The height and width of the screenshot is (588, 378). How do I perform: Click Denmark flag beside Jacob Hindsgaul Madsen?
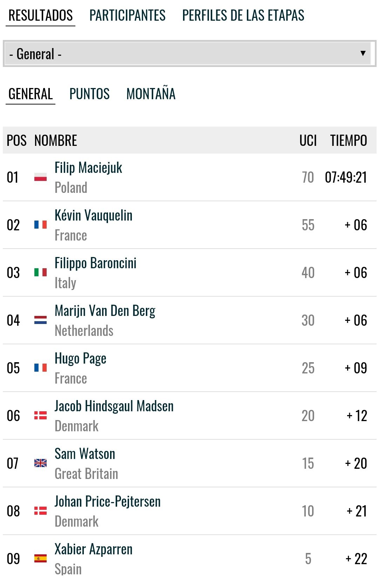coord(40,415)
